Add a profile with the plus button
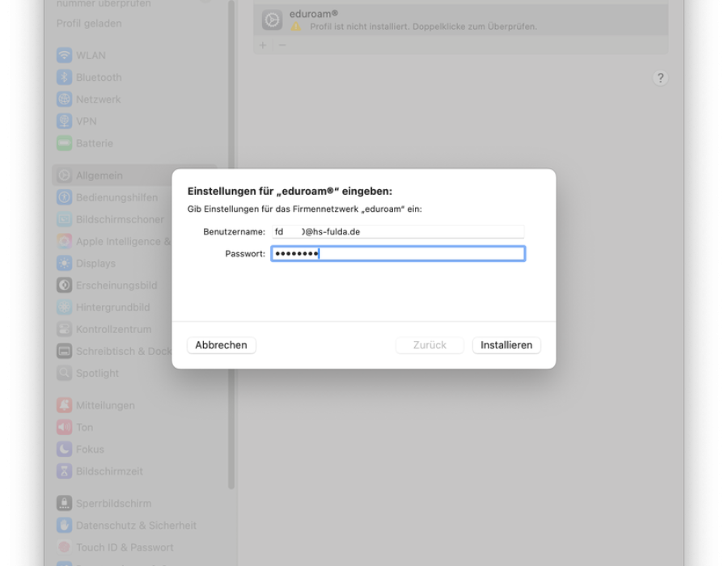This screenshot has height=566, width=728. 263,45
